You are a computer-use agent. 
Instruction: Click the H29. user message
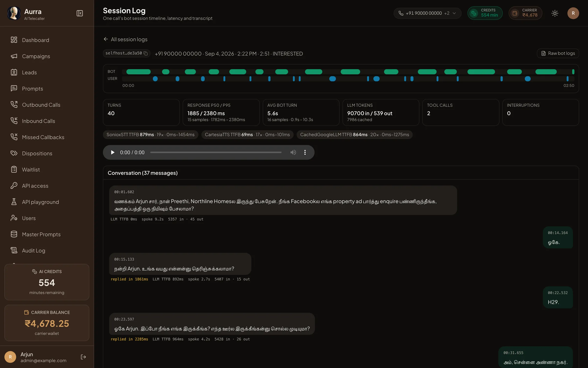(558, 297)
